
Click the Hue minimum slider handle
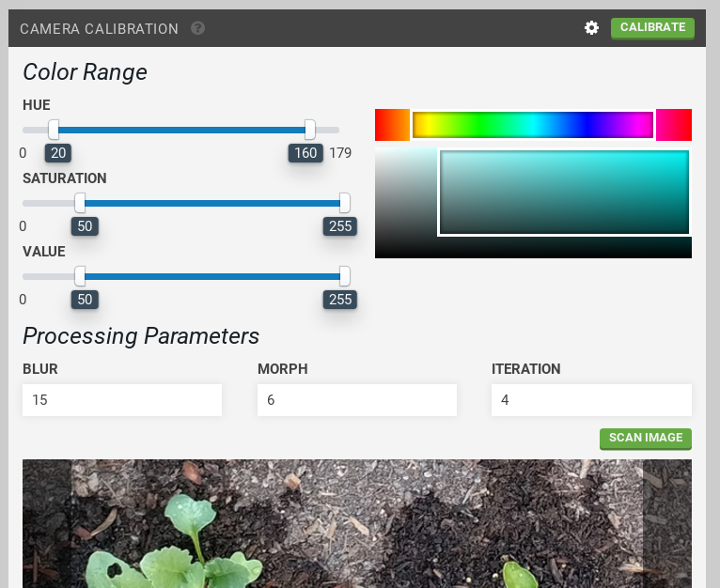tap(55, 130)
